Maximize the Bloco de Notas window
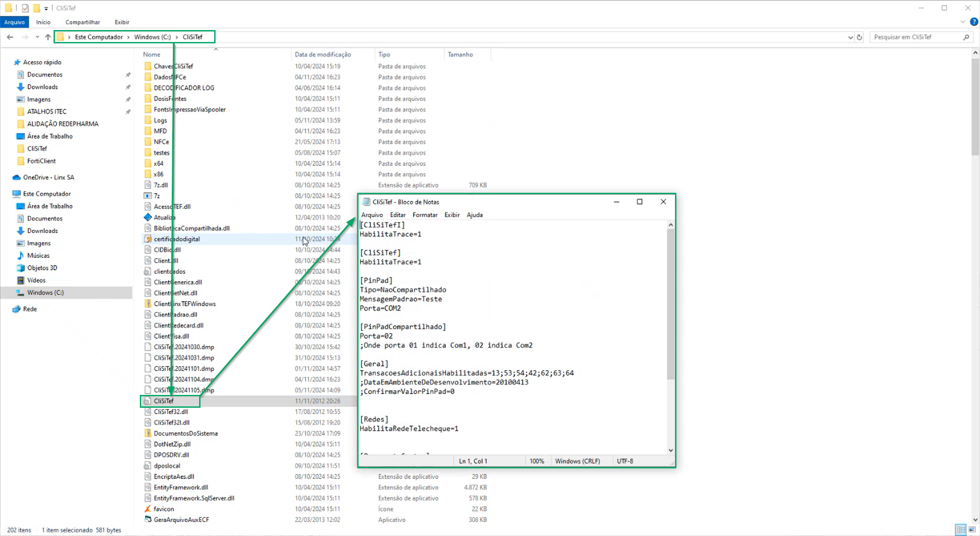Screen dimensions: 980x536 click(640, 202)
